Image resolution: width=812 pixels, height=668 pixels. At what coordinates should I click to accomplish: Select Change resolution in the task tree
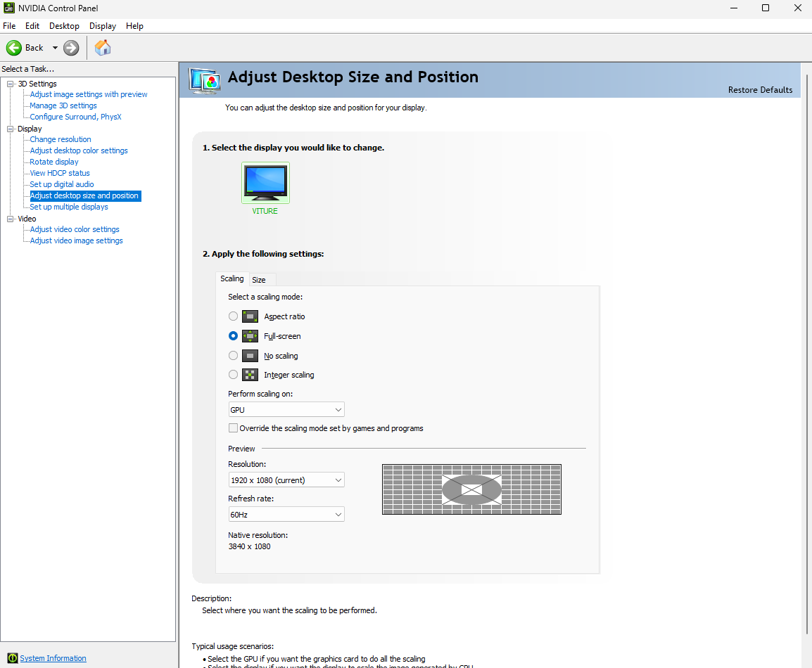(61, 139)
